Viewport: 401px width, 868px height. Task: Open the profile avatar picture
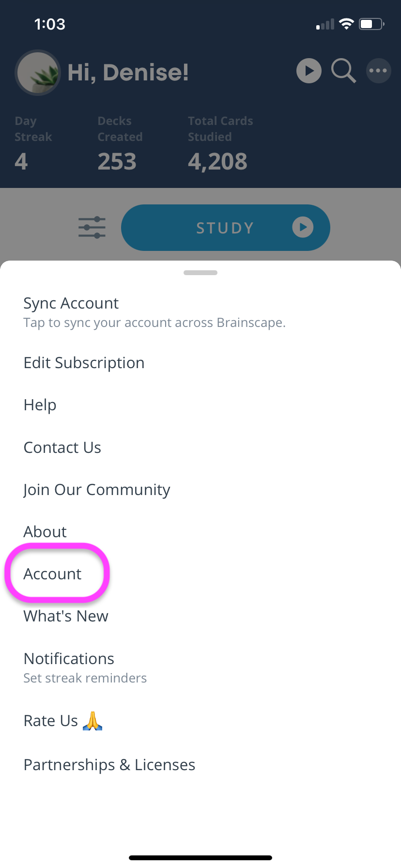pos(38,73)
